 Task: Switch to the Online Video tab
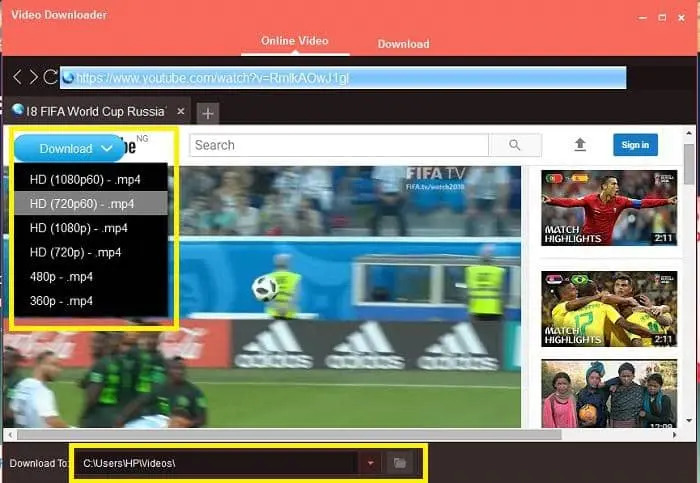click(x=295, y=41)
